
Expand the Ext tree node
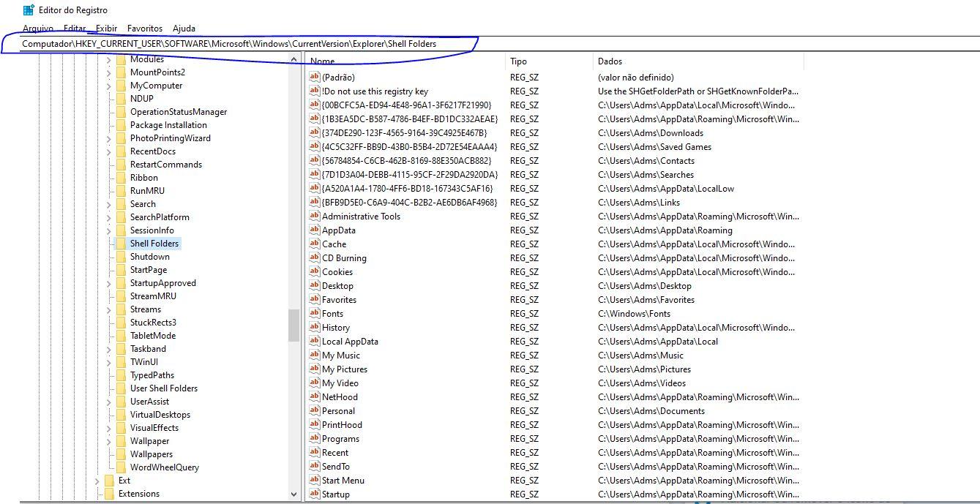coord(97,481)
